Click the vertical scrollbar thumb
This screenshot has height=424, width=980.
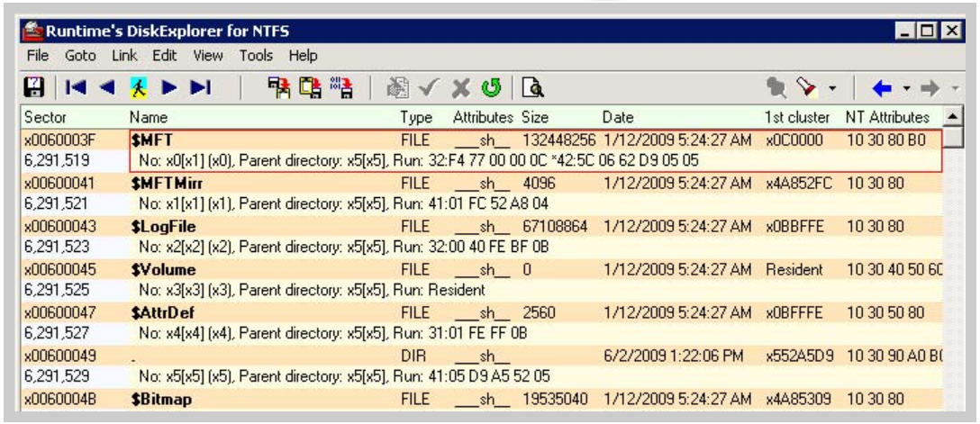tap(952, 137)
